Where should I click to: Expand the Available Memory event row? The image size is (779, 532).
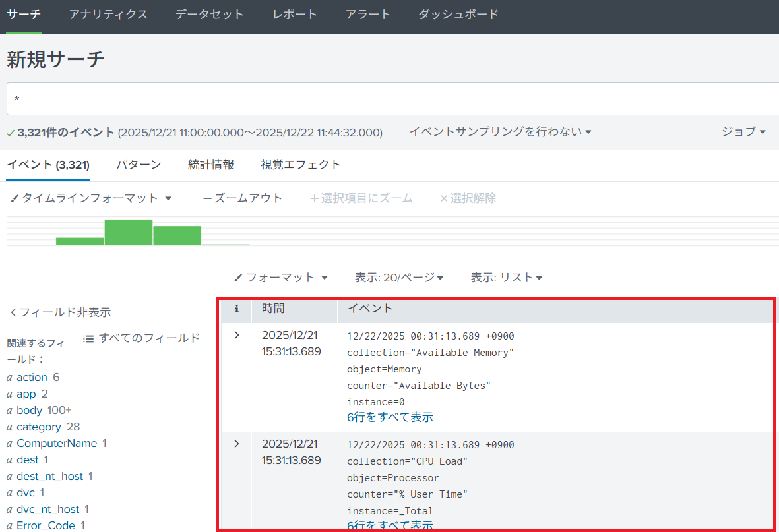(x=237, y=336)
